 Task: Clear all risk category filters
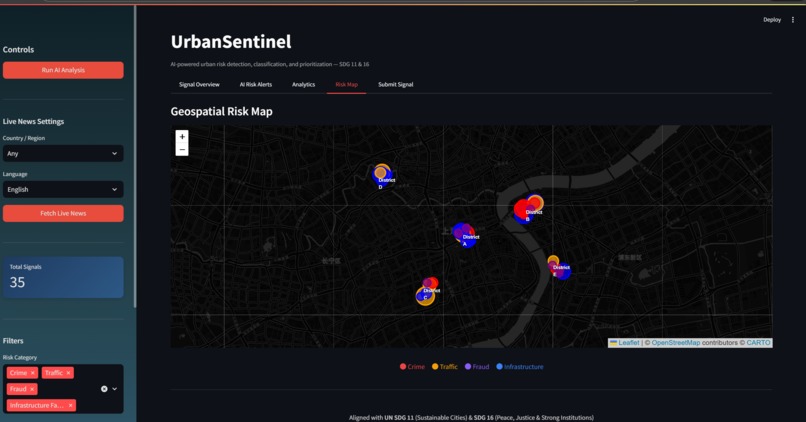[x=104, y=389]
